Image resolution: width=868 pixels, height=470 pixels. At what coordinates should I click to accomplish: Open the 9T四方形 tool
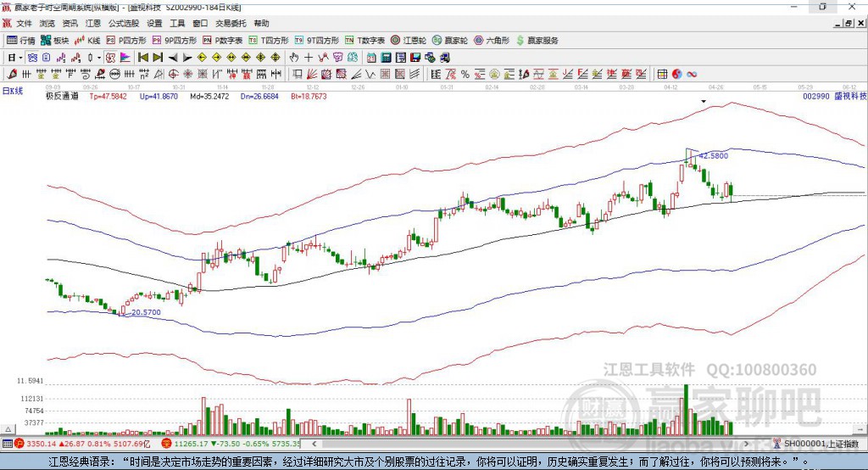point(316,41)
